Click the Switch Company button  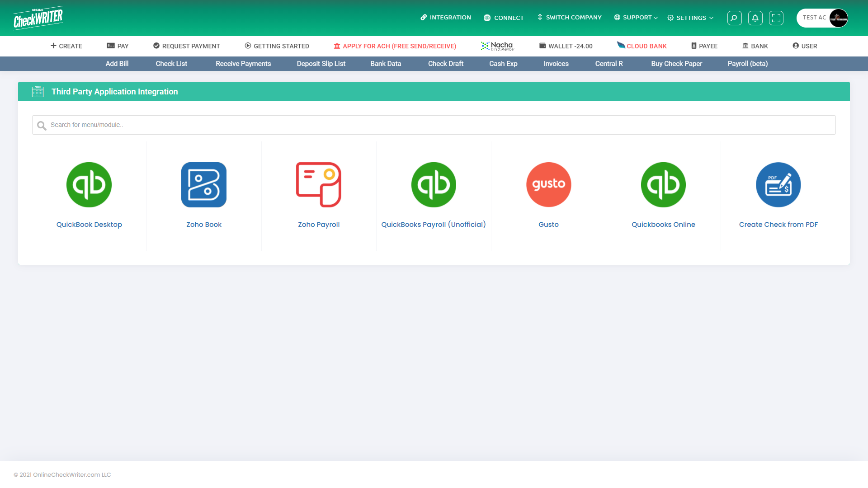(569, 18)
